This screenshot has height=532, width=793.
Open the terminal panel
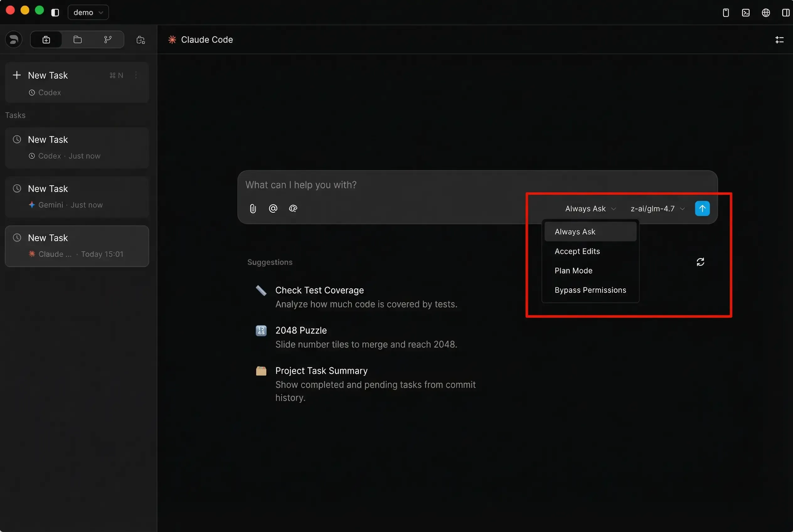tap(746, 13)
